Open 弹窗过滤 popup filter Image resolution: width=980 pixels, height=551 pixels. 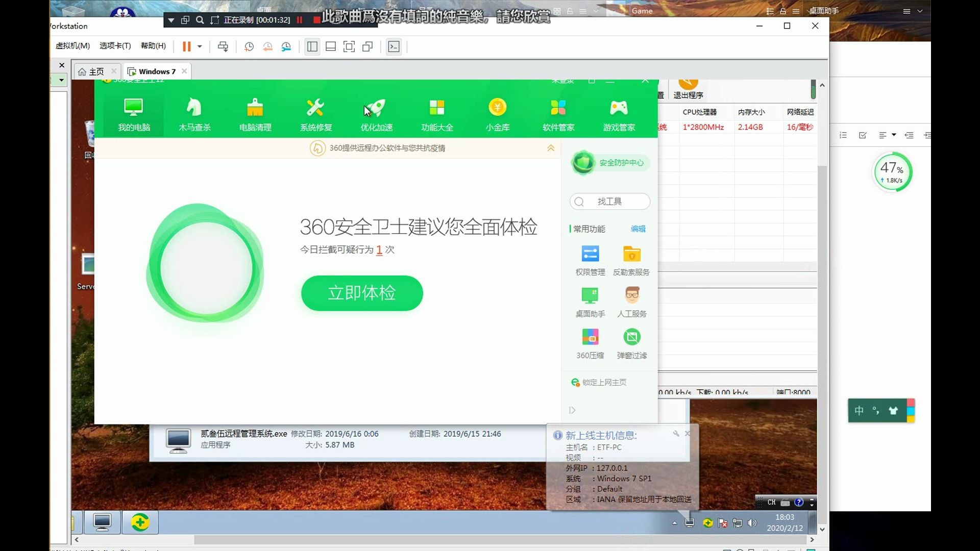[x=632, y=344]
